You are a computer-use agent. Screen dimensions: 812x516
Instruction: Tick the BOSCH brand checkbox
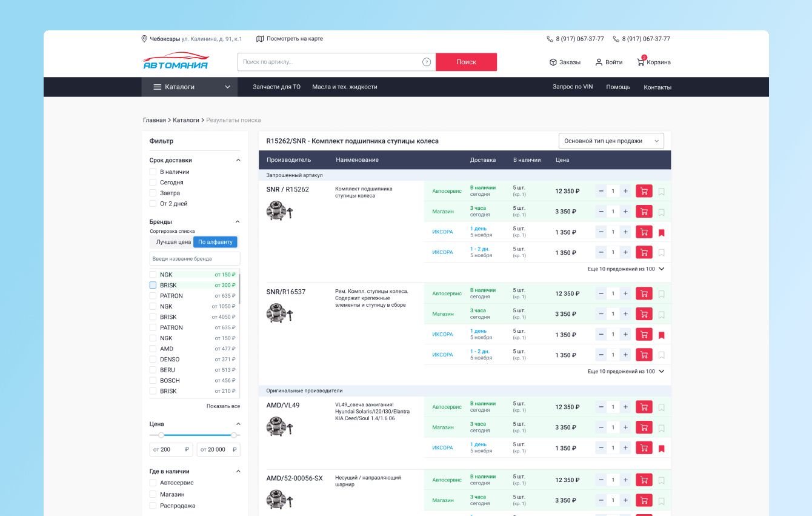point(153,381)
